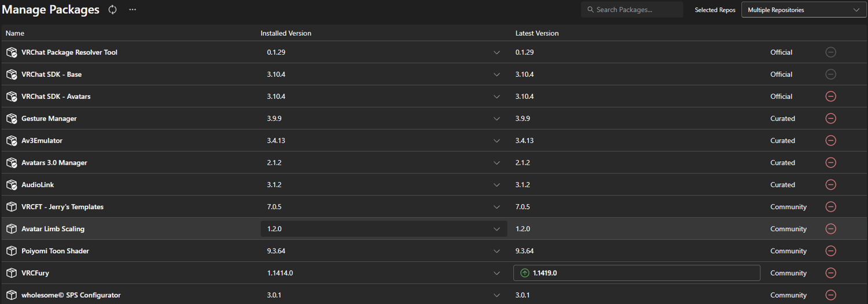Click latest version 3.4.13 of Av3Emulator
This screenshot has width=868, height=304.
point(524,140)
